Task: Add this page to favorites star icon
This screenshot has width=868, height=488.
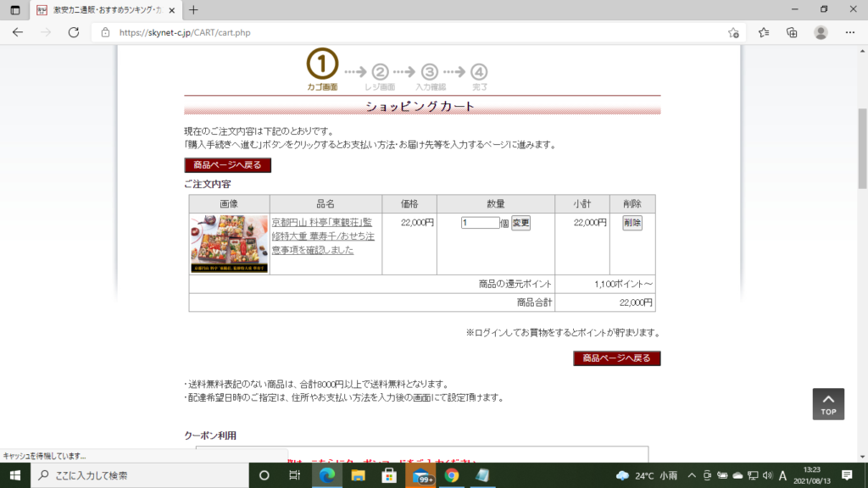Action: pyautogui.click(x=733, y=33)
